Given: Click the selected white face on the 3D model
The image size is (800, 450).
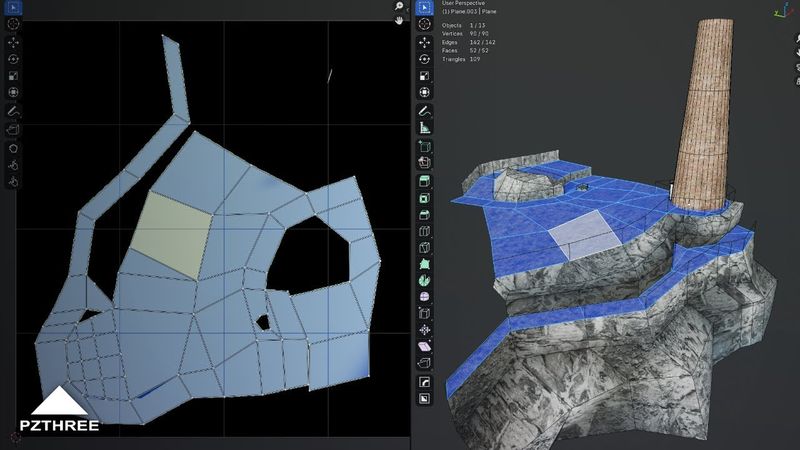Looking at the screenshot, I should click(584, 234).
